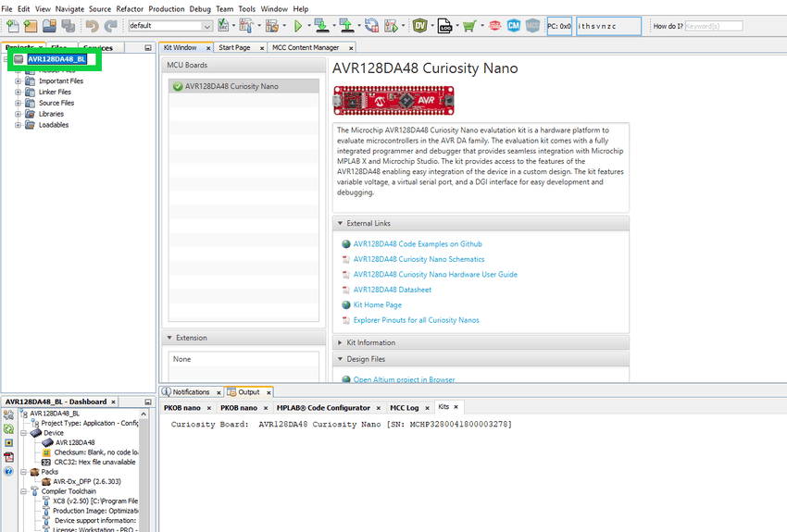Click the LOG icon in toolbar
This screenshot has width=787, height=532.
tap(445, 26)
